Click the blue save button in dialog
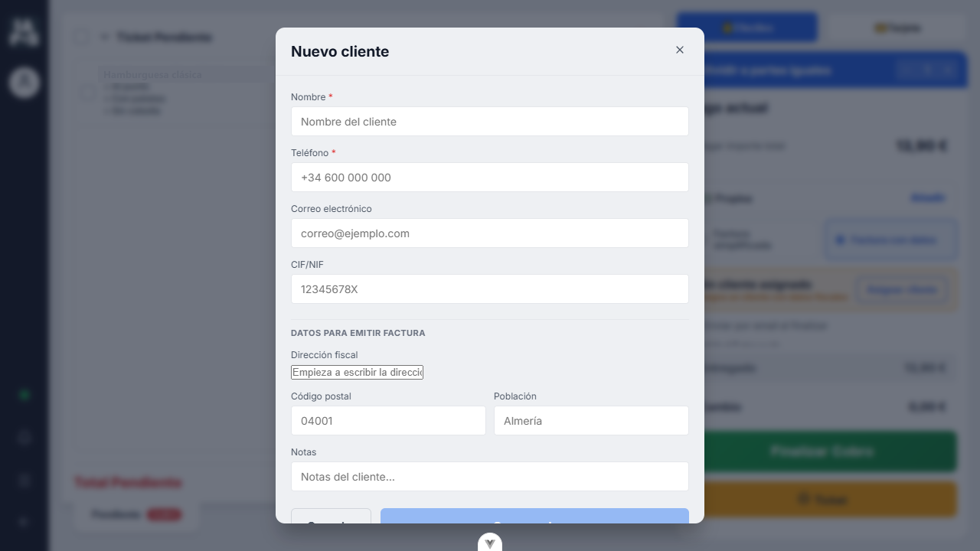 coord(534,517)
